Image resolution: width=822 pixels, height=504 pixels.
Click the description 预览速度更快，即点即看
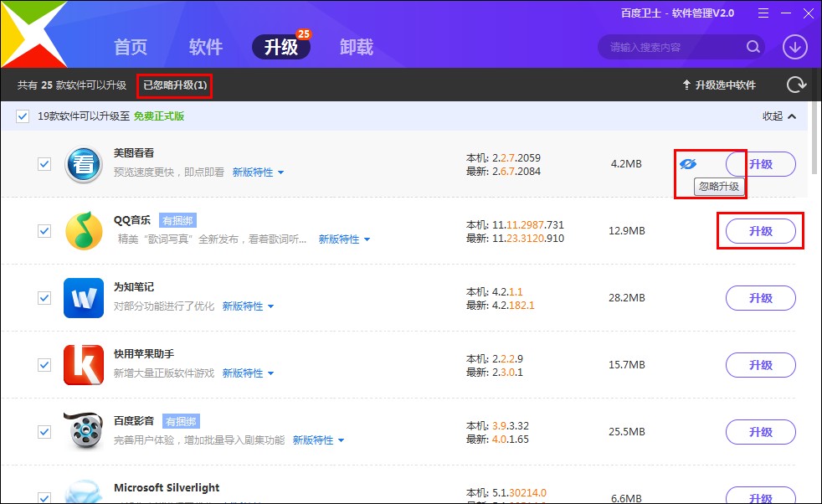click(169, 172)
